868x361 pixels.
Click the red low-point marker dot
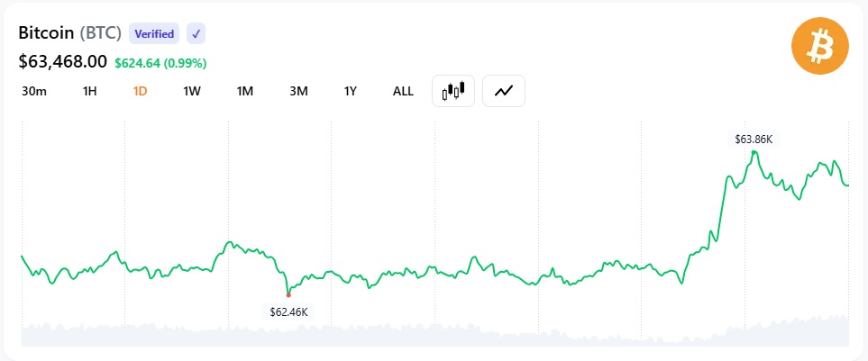(x=288, y=294)
